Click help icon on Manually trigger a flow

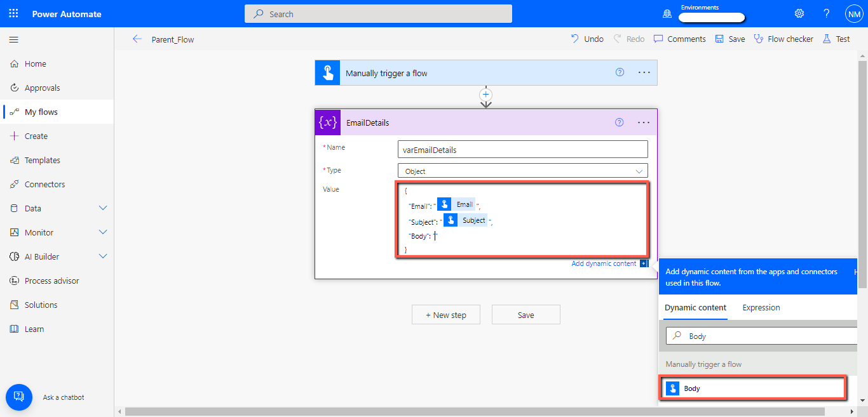(x=620, y=72)
